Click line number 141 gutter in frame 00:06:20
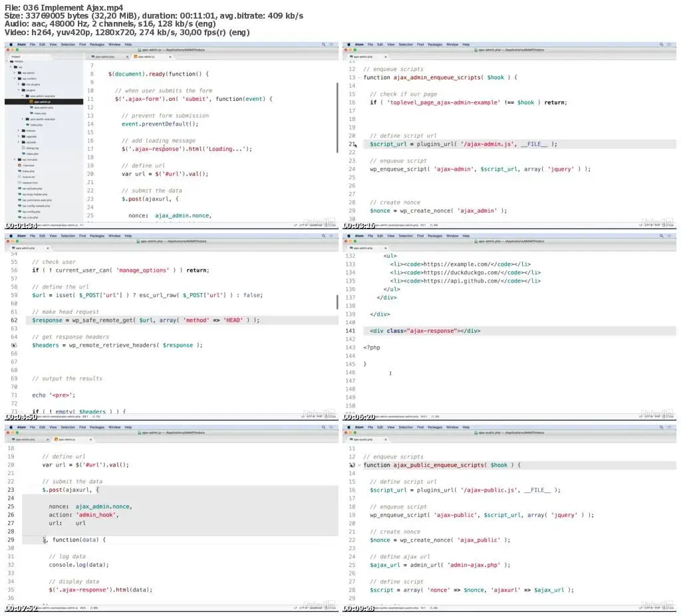681x616 pixels. coord(350,331)
